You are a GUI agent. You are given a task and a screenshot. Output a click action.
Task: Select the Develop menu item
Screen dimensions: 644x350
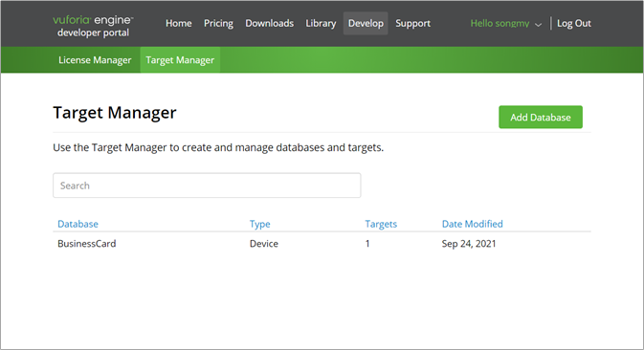[x=366, y=23]
